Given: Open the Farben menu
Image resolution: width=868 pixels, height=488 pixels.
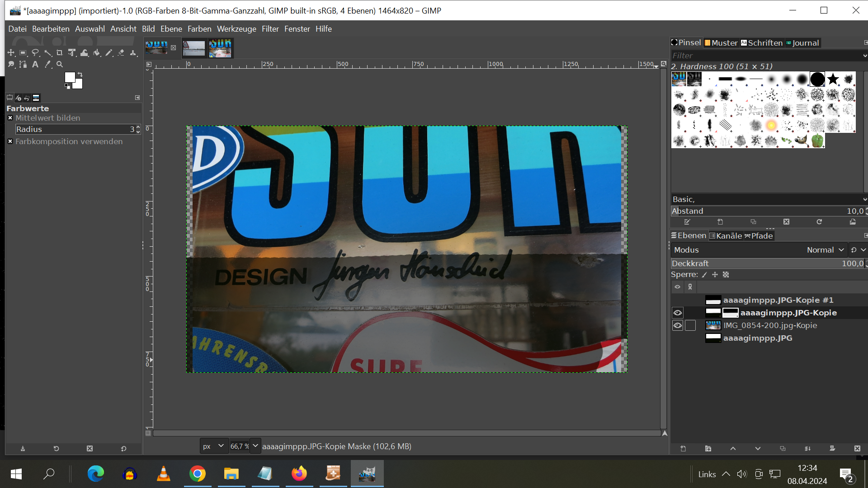Looking at the screenshot, I should pyautogui.click(x=199, y=29).
